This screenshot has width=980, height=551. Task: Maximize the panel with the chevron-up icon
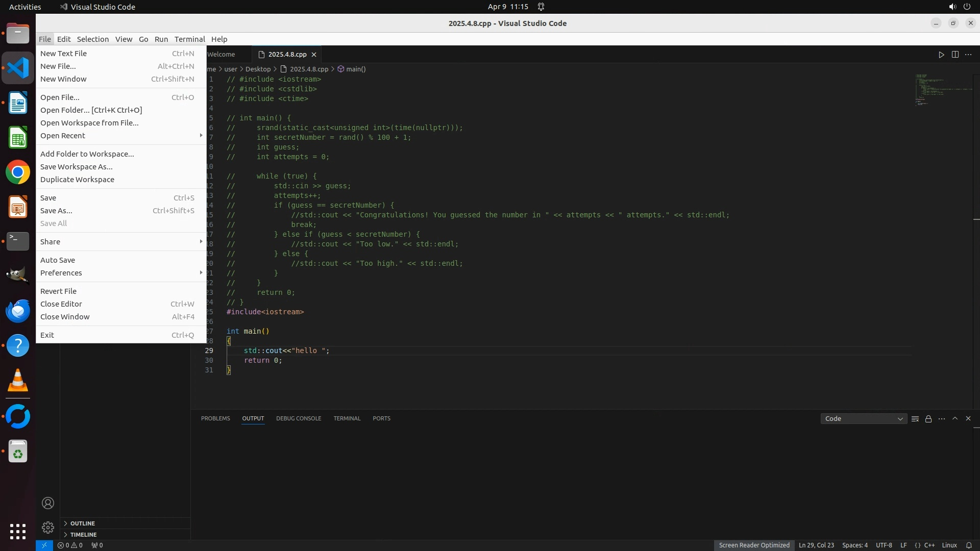pyautogui.click(x=955, y=418)
